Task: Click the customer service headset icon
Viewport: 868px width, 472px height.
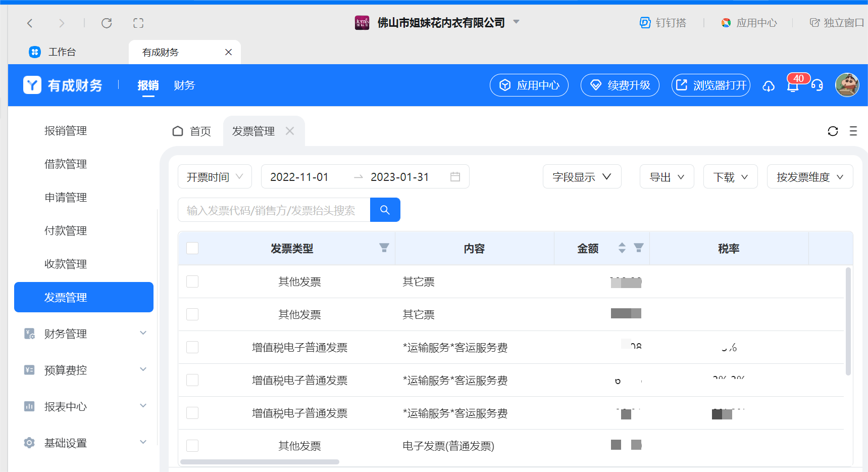Action: tap(817, 85)
